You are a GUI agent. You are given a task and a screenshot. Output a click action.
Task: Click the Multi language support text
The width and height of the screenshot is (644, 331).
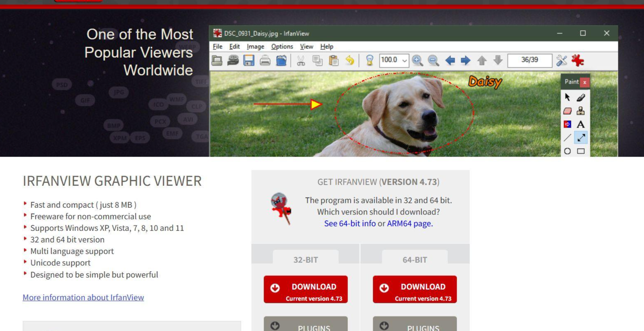pyautogui.click(x=72, y=251)
